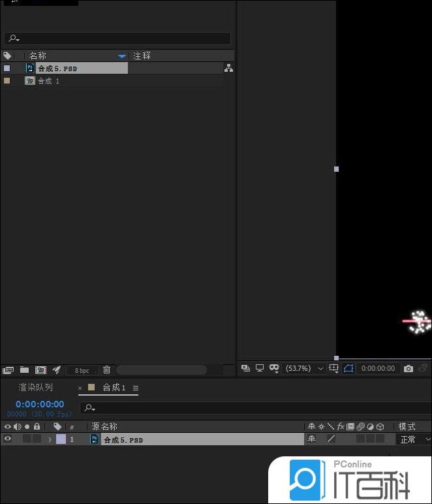Click the Motion Blur header icon
Viewport: 432px width, 504px height.
click(360, 427)
